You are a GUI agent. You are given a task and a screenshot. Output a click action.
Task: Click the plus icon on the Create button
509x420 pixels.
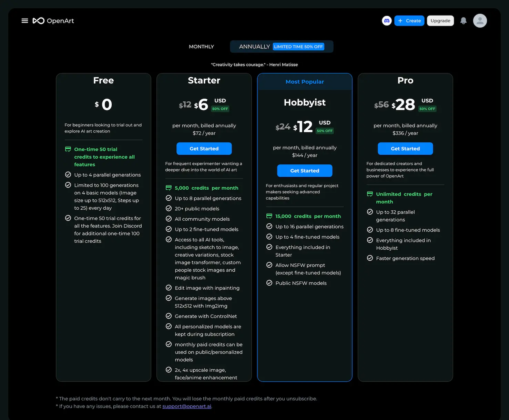point(400,21)
